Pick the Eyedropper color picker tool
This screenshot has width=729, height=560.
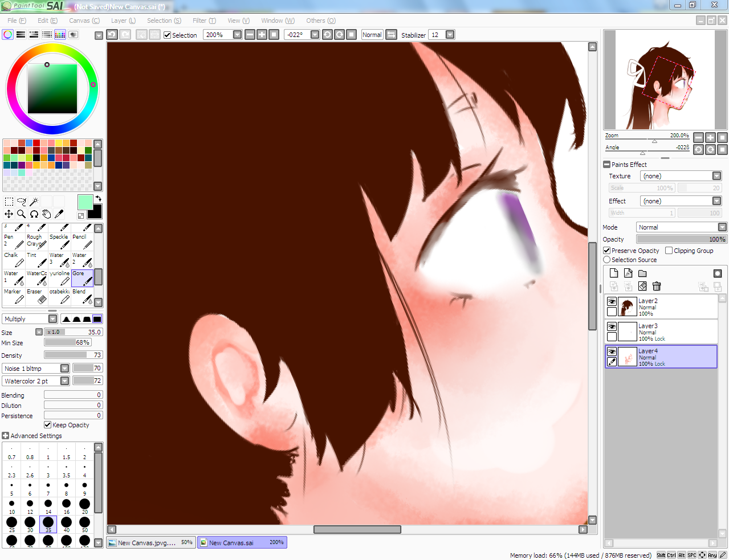click(59, 214)
